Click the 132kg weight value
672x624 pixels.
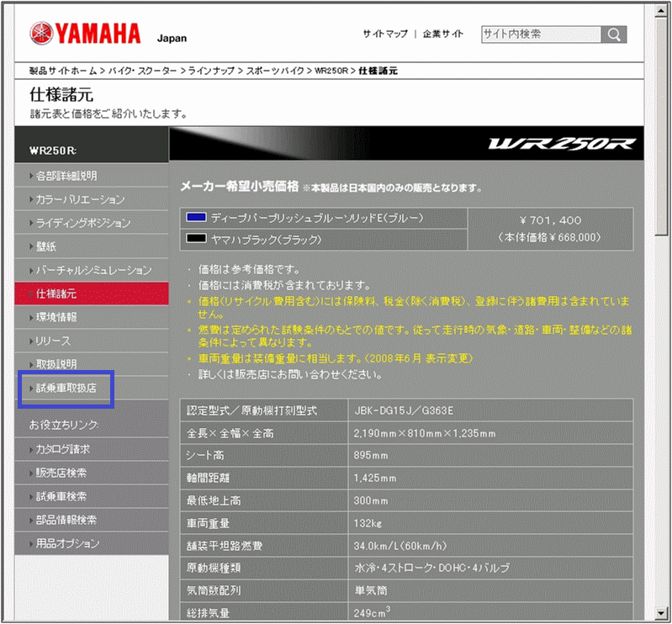[368, 523]
